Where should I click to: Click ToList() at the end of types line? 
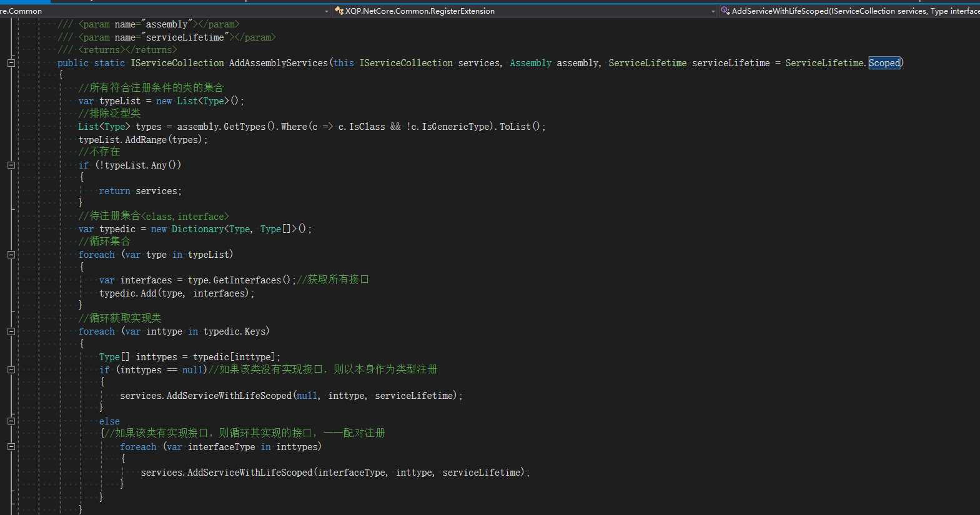tap(520, 127)
